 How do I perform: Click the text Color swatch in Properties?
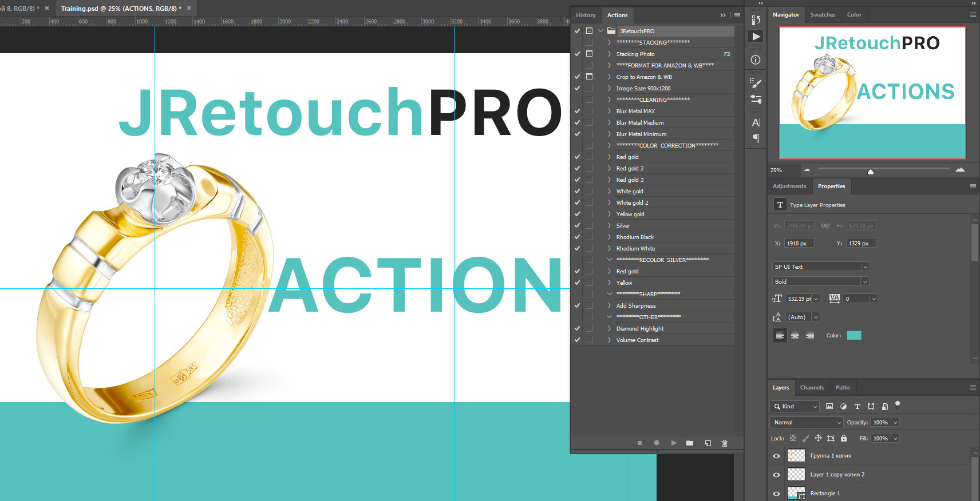coord(853,336)
